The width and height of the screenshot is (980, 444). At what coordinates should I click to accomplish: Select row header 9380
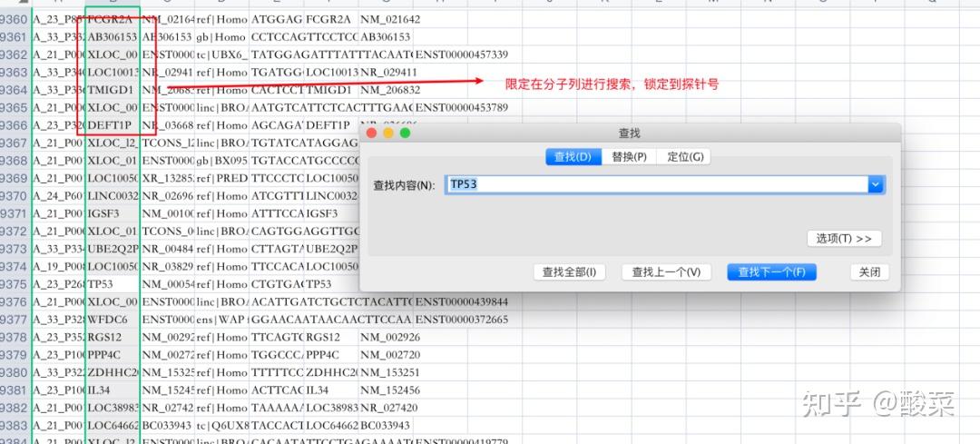click(x=14, y=372)
